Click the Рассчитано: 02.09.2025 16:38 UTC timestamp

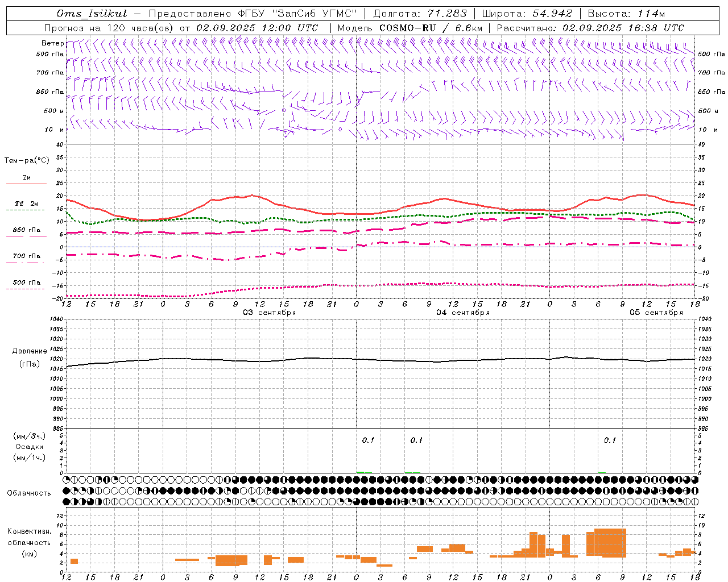(590, 28)
